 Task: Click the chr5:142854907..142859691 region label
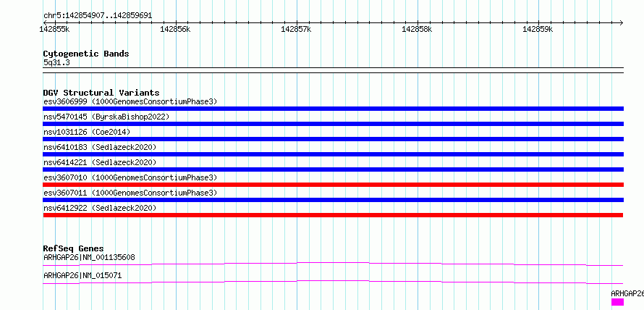coord(98,16)
